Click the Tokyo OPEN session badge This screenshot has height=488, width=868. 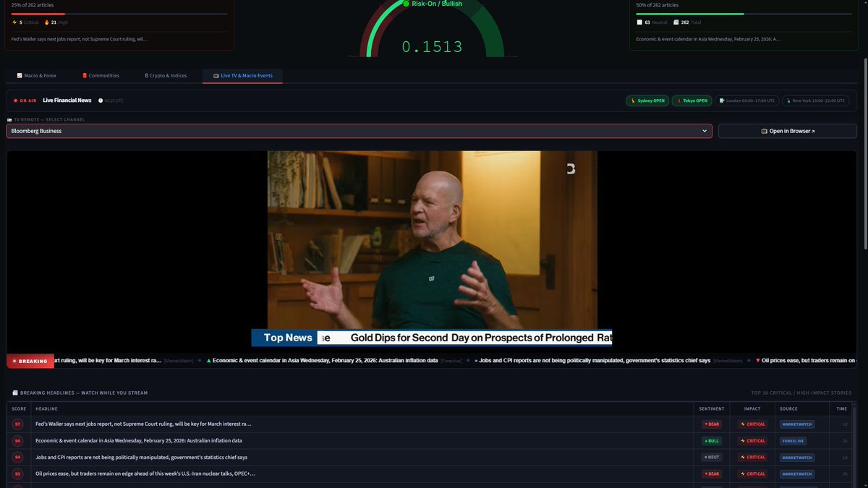point(692,100)
